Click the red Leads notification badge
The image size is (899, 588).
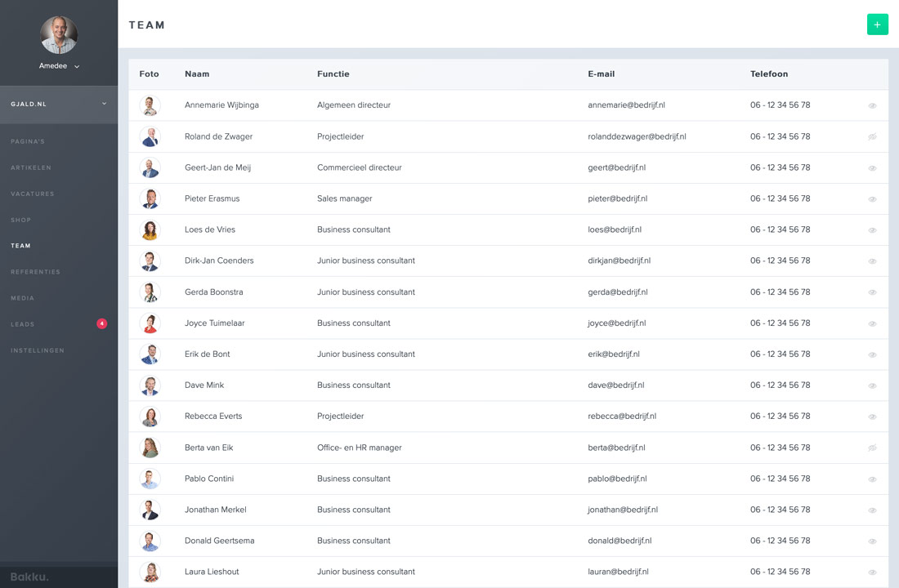pos(102,324)
